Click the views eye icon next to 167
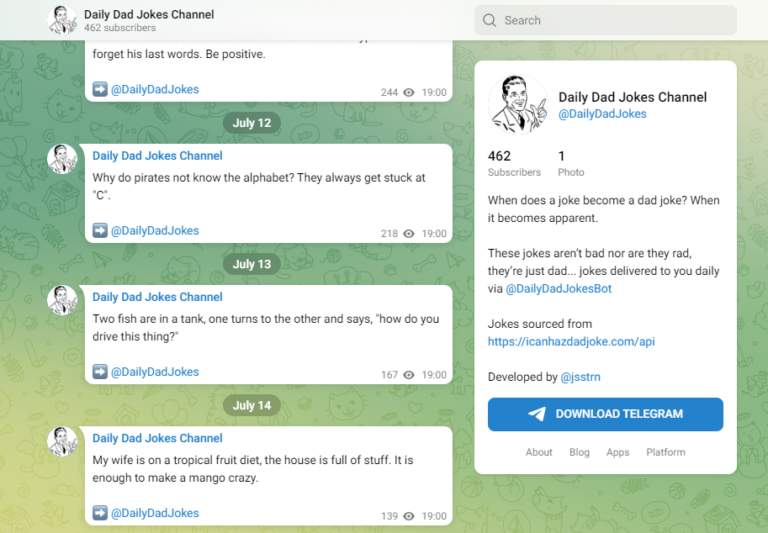This screenshot has height=533, width=768. (408, 375)
